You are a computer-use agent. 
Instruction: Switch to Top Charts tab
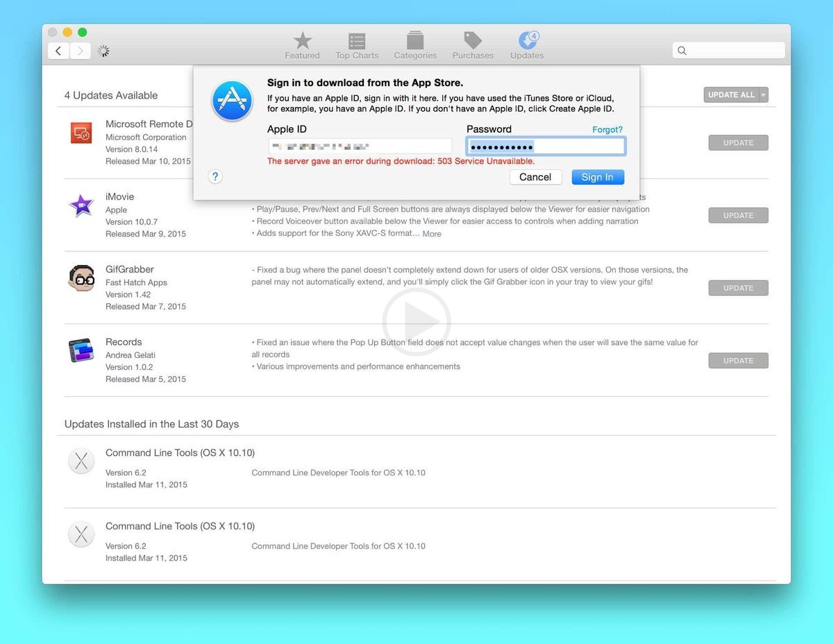coord(357,46)
